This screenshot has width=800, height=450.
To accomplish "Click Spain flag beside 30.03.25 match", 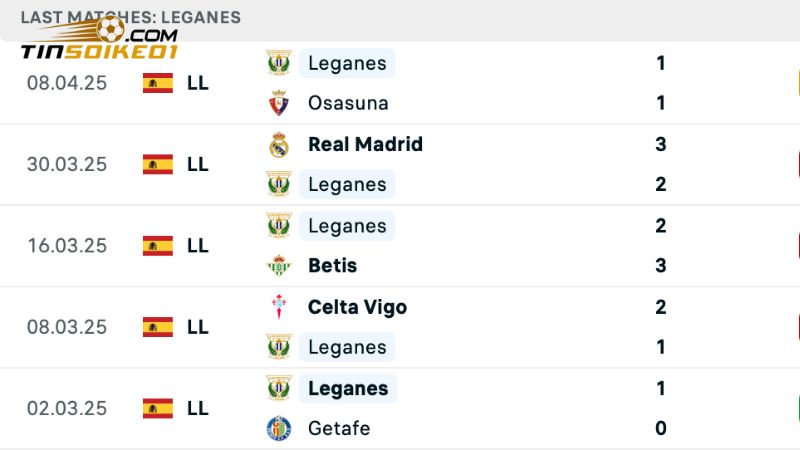I will (158, 165).
